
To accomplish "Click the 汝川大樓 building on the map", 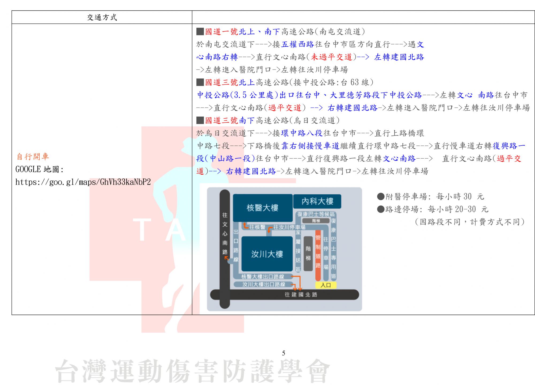I will (x=267, y=254).
